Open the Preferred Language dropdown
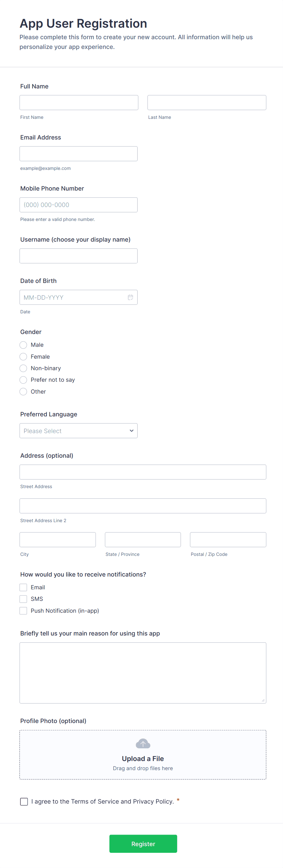 click(x=79, y=431)
